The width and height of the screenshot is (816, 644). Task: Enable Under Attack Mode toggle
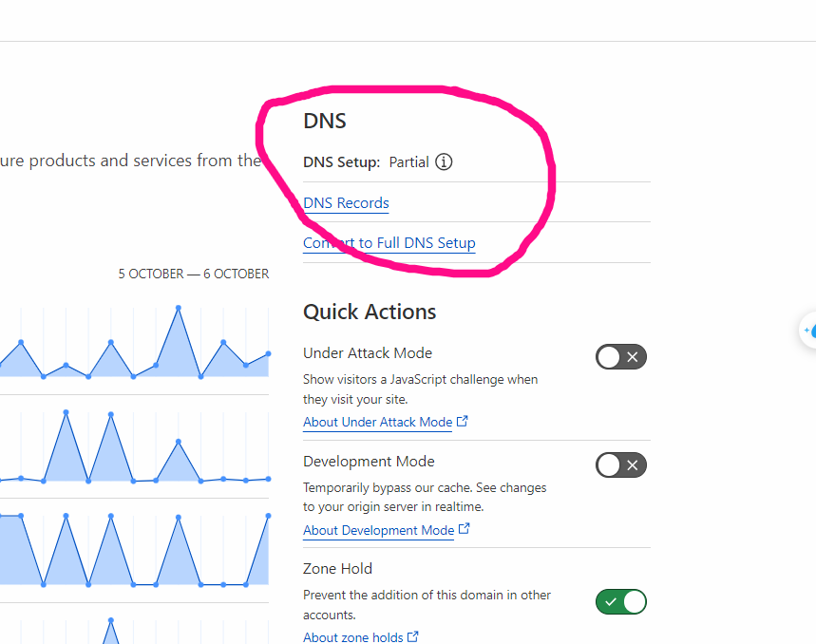tap(621, 357)
